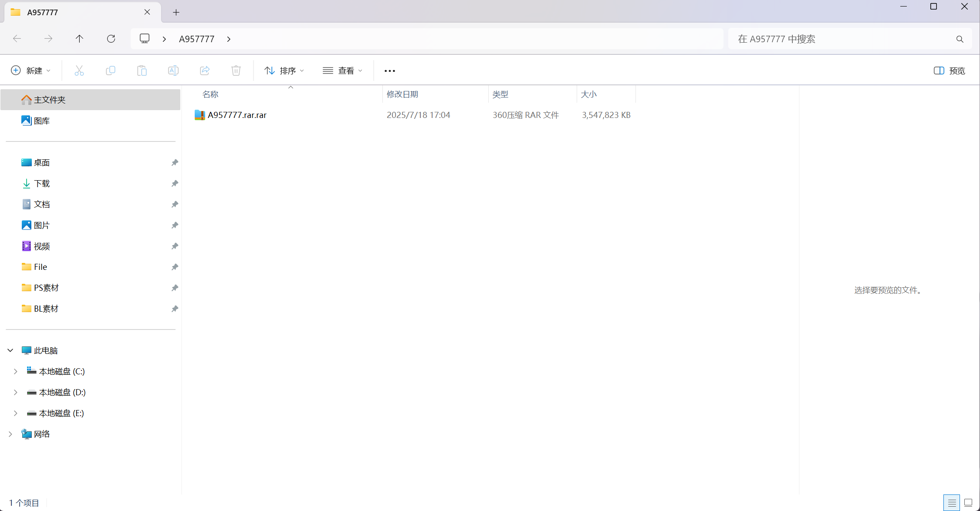Expand 本地磁盘 (C:) tree node

point(16,371)
